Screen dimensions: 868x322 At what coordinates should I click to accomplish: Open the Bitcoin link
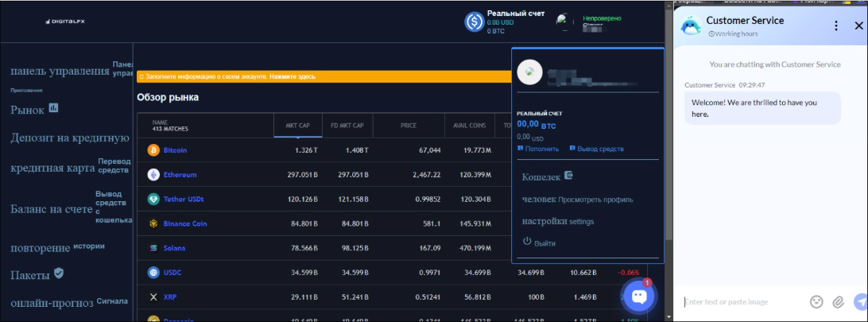pos(175,150)
